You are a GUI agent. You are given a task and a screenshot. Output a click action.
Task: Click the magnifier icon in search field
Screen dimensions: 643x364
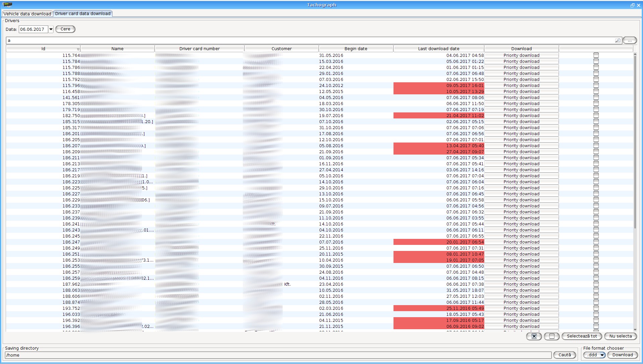point(618,40)
